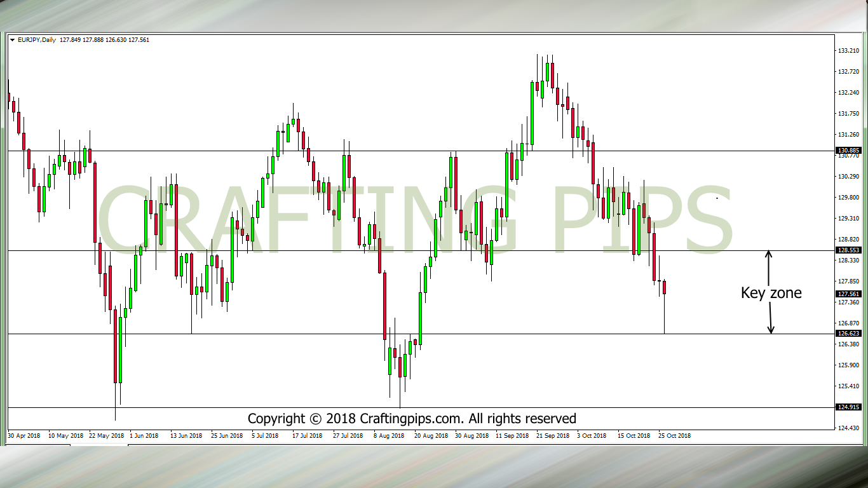
Task: Click the 128.330 price scale label
Action: (x=849, y=260)
